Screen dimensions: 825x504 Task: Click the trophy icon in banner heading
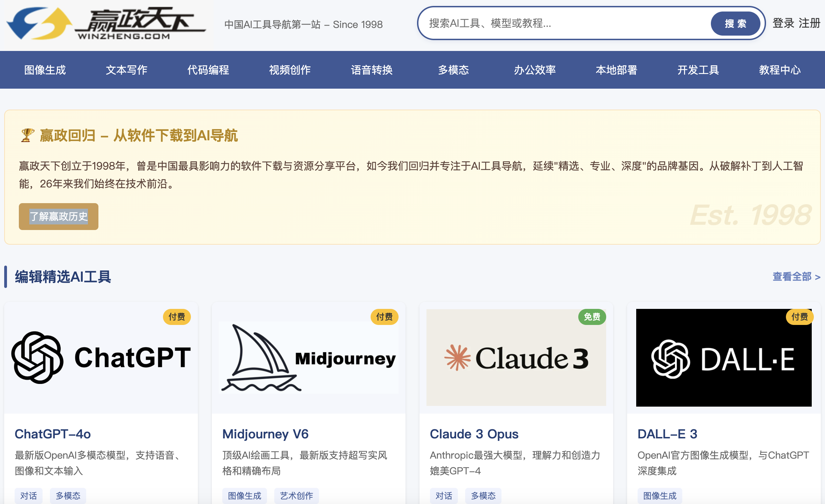point(27,135)
